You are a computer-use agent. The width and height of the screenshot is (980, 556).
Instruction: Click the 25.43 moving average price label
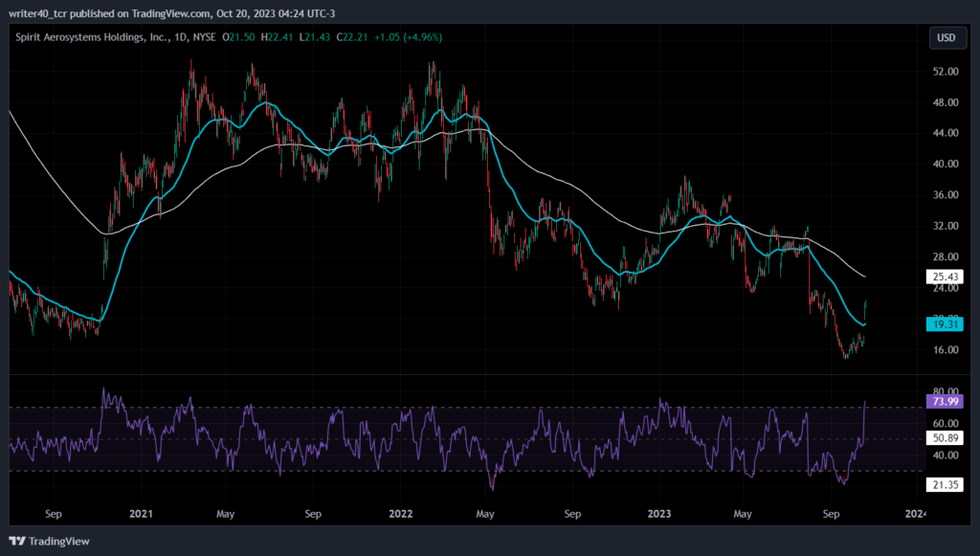click(x=945, y=277)
